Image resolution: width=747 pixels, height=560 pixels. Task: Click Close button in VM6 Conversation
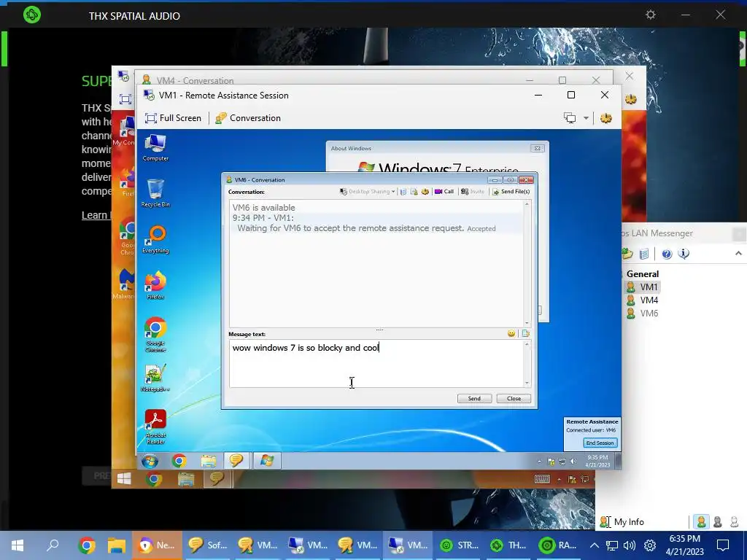tap(514, 399)
